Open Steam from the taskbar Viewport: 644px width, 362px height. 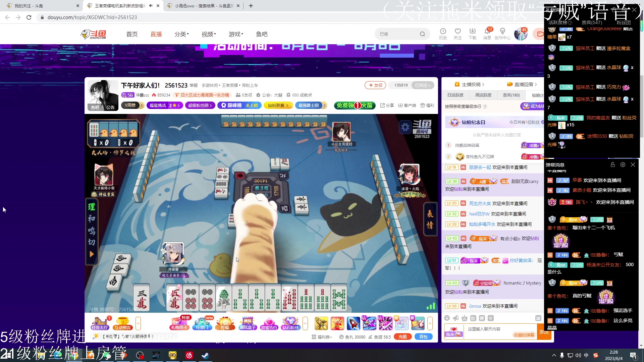coord(205,355)
